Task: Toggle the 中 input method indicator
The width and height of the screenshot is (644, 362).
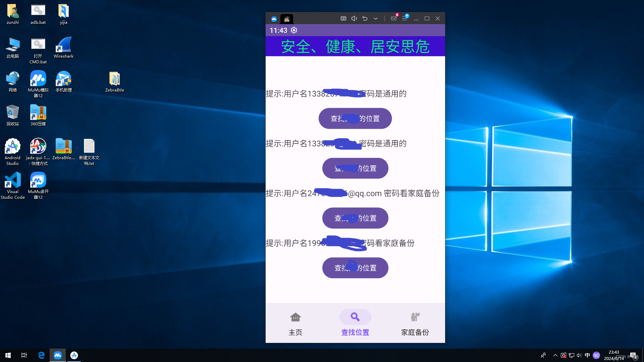Action: [587, 355]
